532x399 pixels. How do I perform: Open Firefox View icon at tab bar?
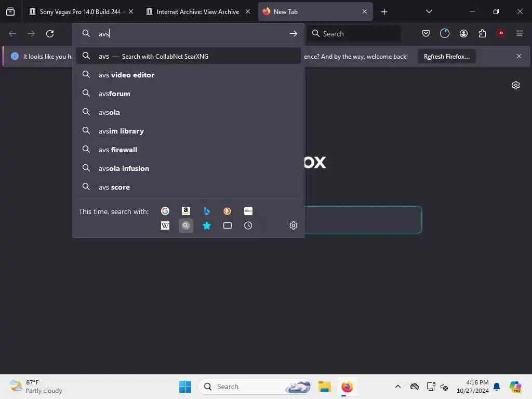10,11
